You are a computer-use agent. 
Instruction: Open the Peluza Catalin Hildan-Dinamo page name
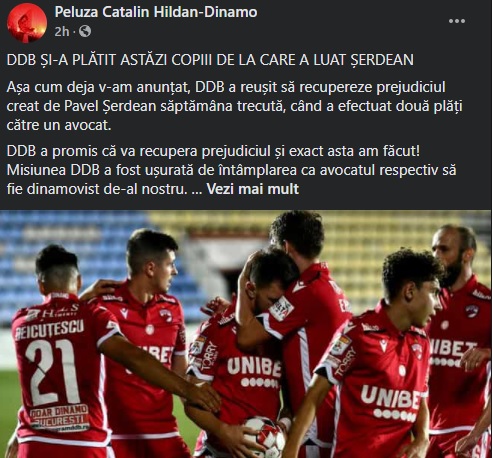coord(156,12)
